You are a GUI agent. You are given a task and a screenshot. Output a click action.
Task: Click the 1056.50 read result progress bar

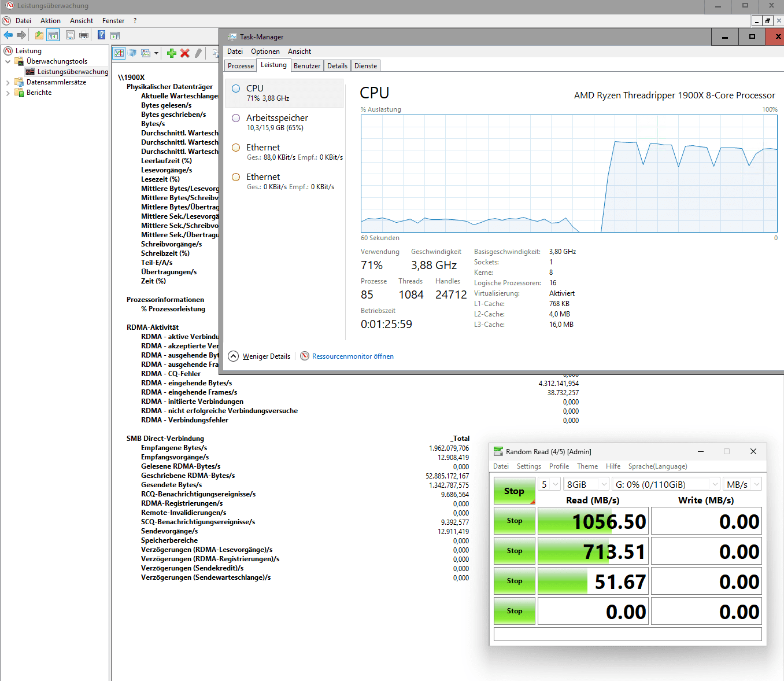593,521
